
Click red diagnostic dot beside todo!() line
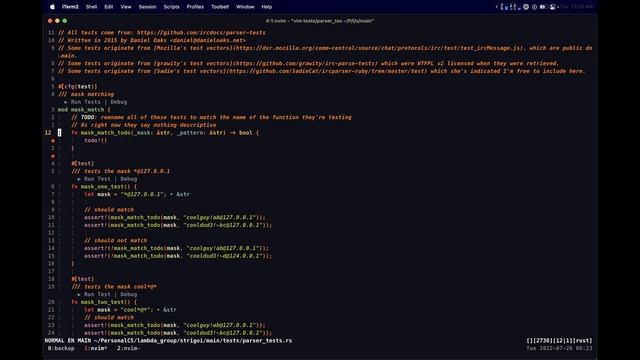pyautogui.click(x=53, y=140)
